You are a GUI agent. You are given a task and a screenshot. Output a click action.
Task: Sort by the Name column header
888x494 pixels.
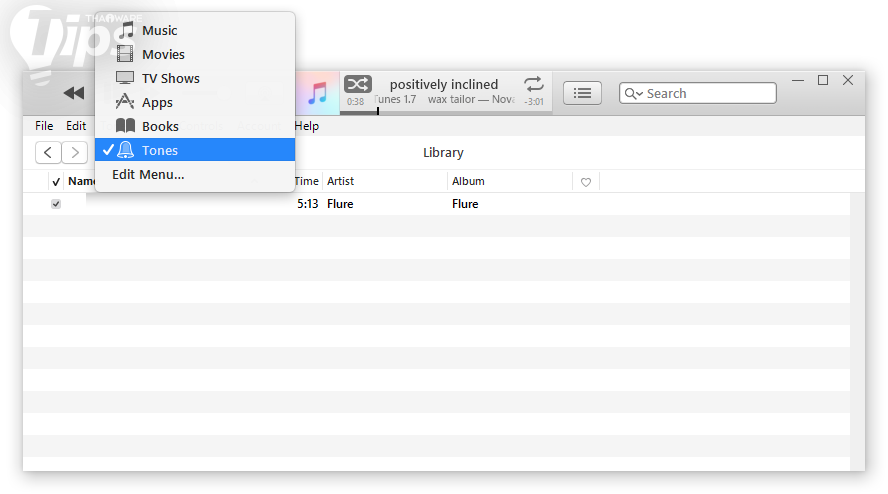tap(81, 181)
